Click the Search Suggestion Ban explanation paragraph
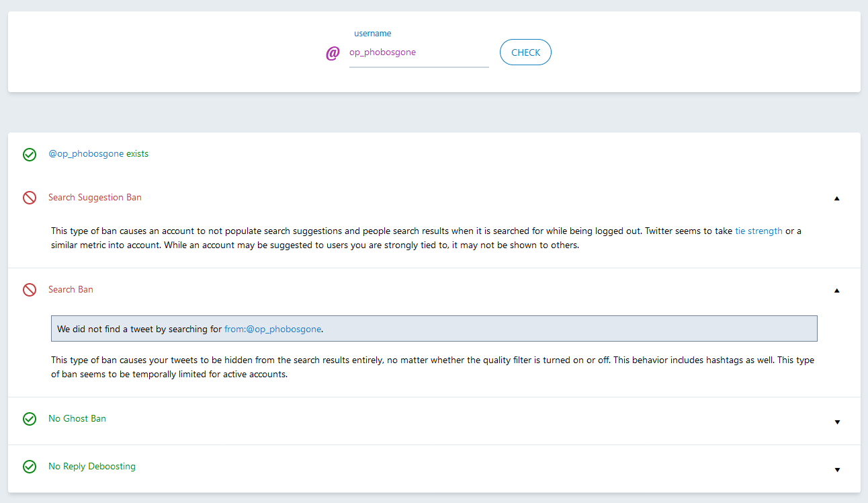Viewport: 868px width, 503px height. 426,238
